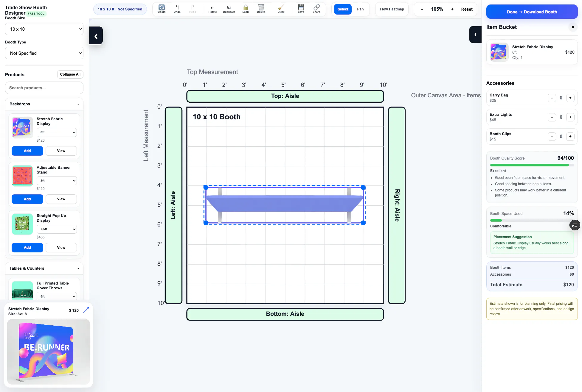Screen dimensions: 582x392
Task: Open the item bucket count badge
Action: pyautogui.click(x=475, y=35)
